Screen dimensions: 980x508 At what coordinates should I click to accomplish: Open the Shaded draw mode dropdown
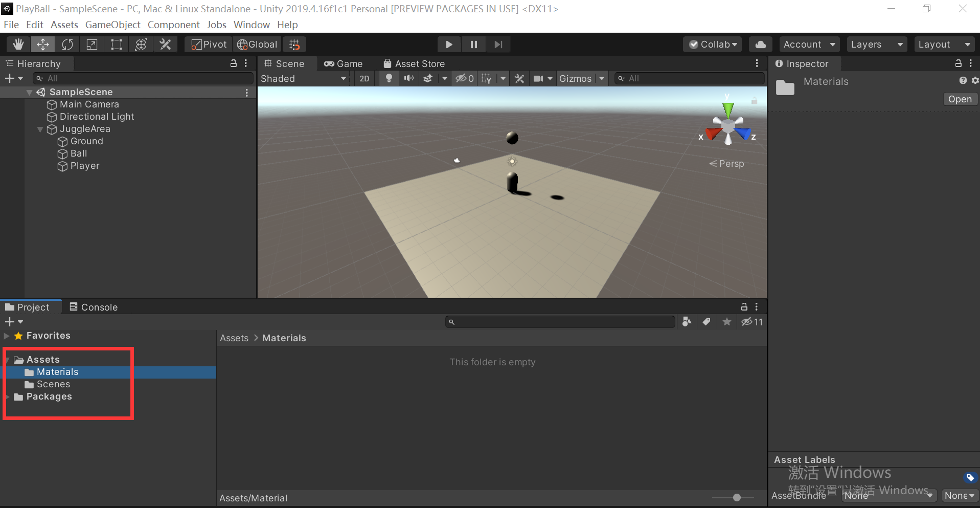[x=303, y=78]
